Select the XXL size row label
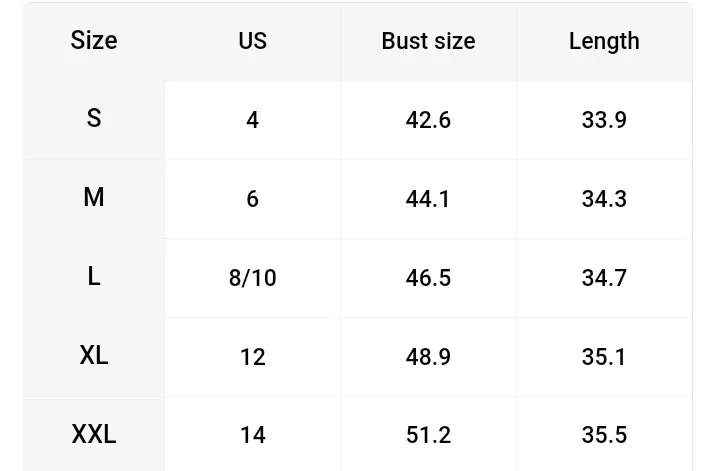 [x=94, y=434]
